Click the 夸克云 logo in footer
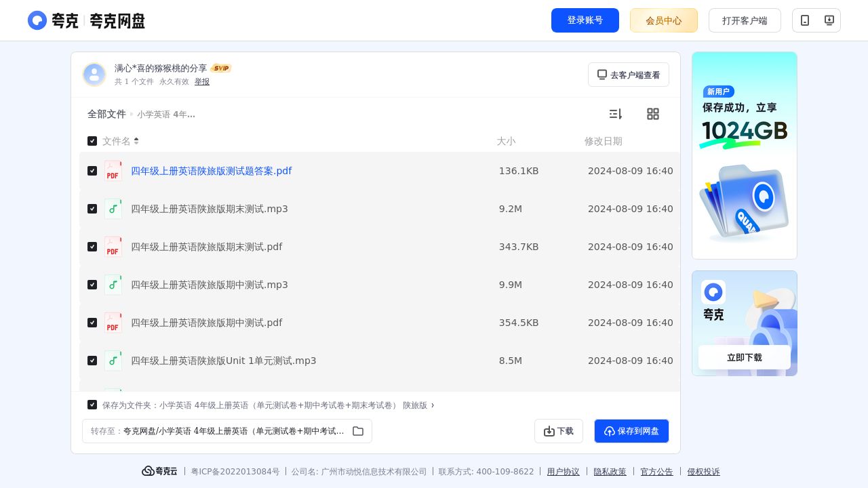 coord(159,471)
